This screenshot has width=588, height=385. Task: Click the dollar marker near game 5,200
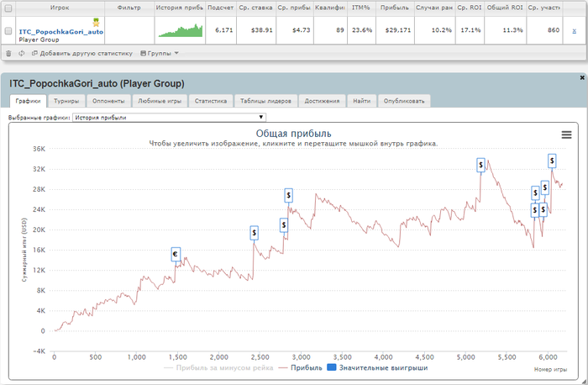click(480, 165)
